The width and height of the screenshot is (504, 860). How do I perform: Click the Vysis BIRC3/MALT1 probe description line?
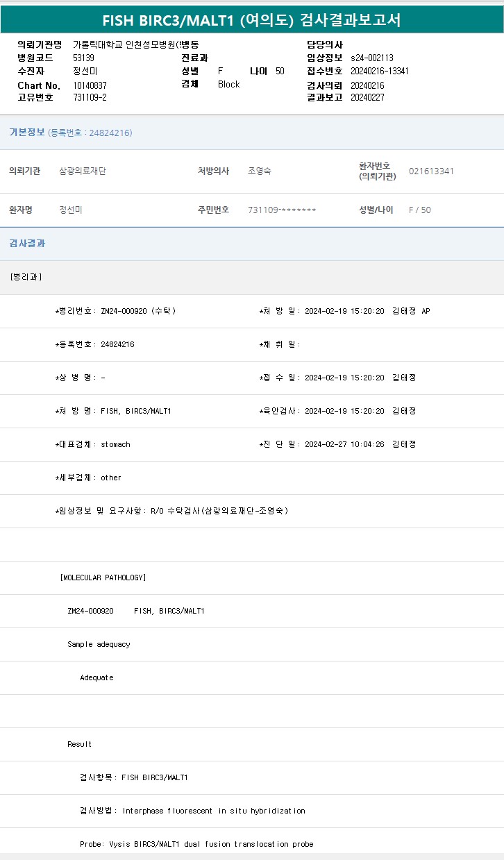pos(196,844)
